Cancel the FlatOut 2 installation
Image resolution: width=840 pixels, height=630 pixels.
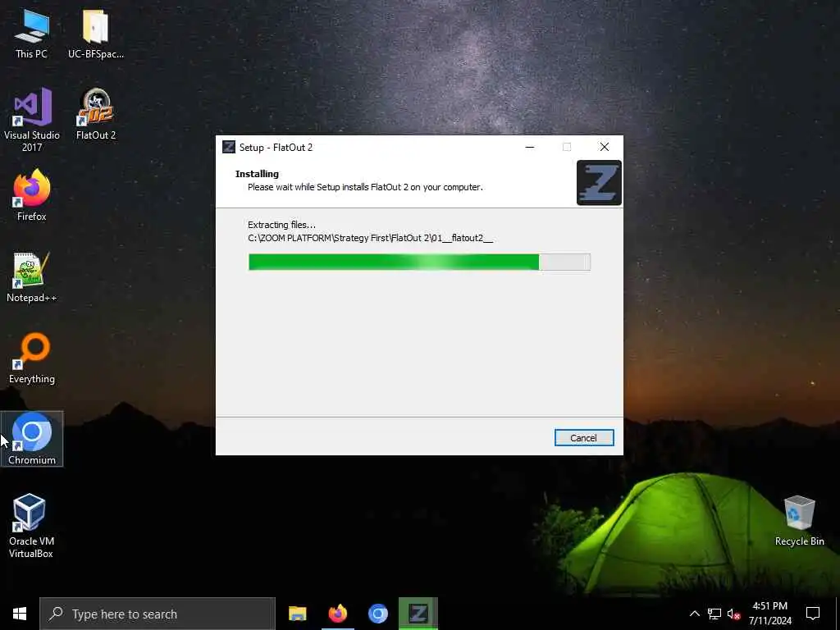coord(584,438)
